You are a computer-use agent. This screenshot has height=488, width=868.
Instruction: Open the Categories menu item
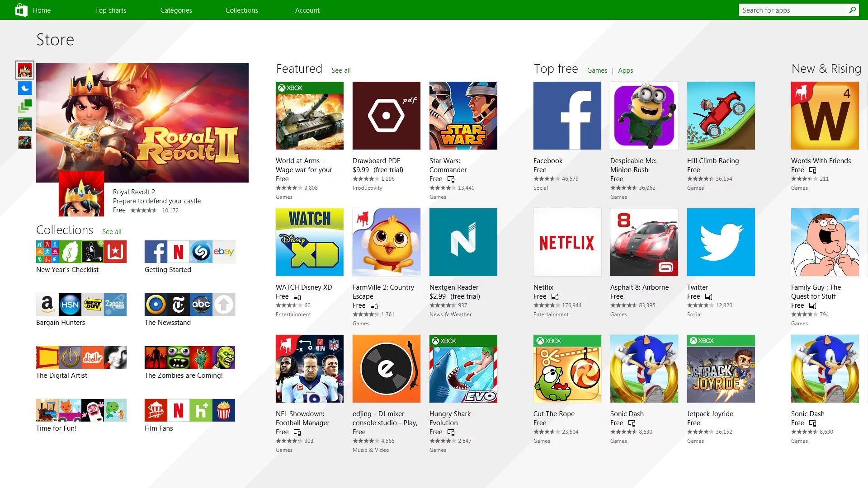(x=175, y=9)
